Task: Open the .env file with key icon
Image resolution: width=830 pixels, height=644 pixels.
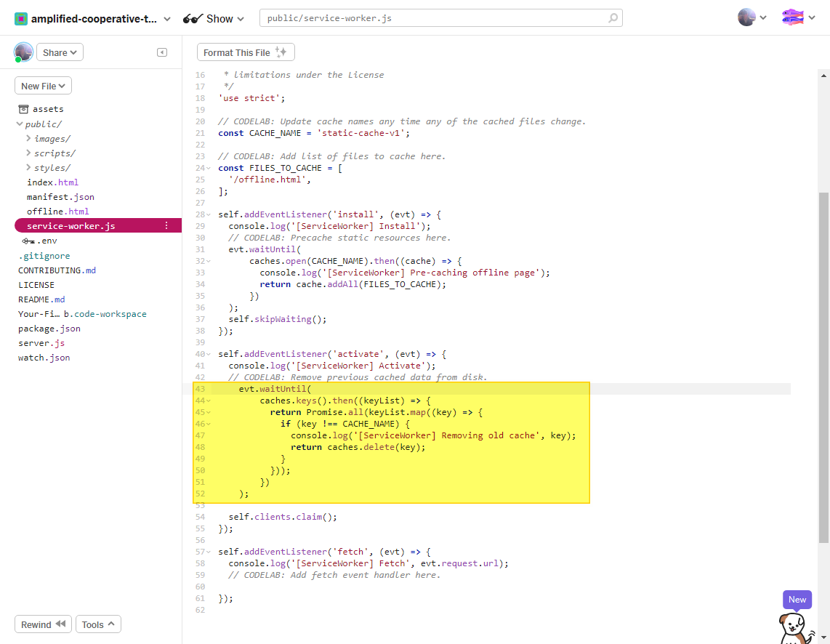Action: [x=40, y=241]
